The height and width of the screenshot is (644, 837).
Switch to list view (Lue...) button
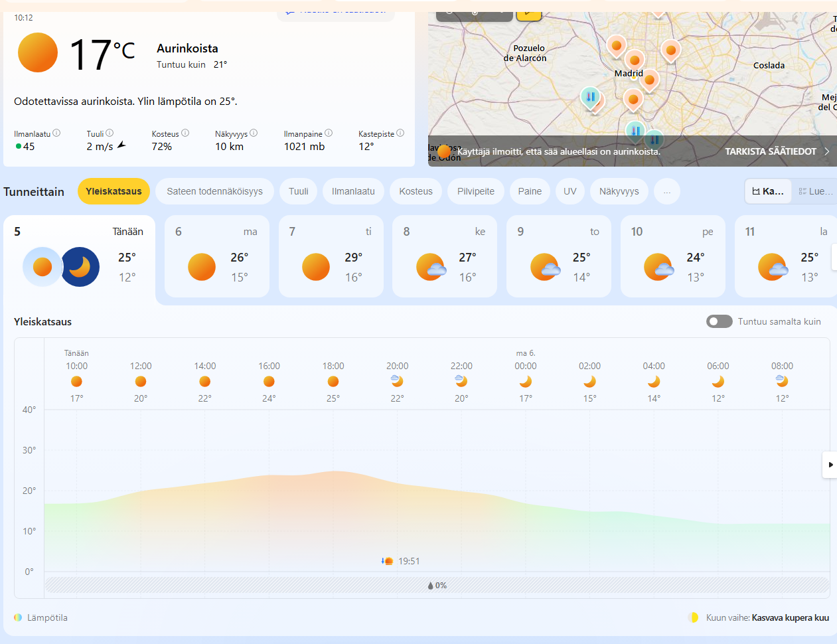(815, 191)
